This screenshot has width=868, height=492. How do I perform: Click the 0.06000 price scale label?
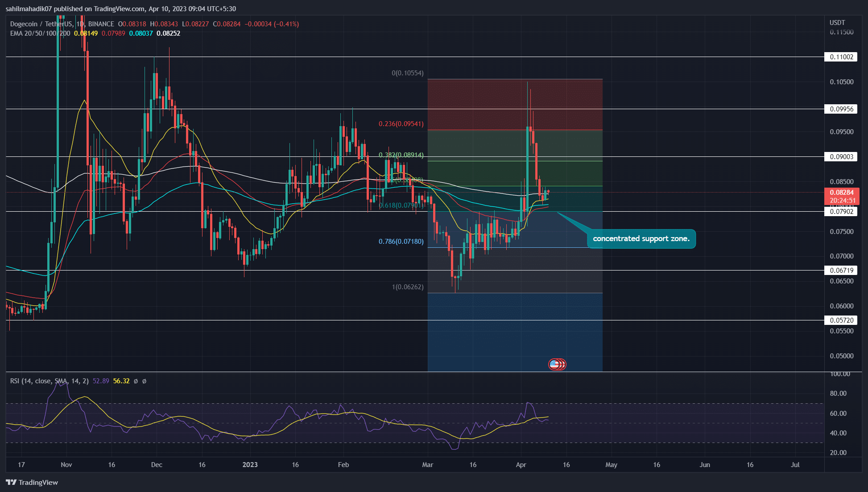(842, 306)
